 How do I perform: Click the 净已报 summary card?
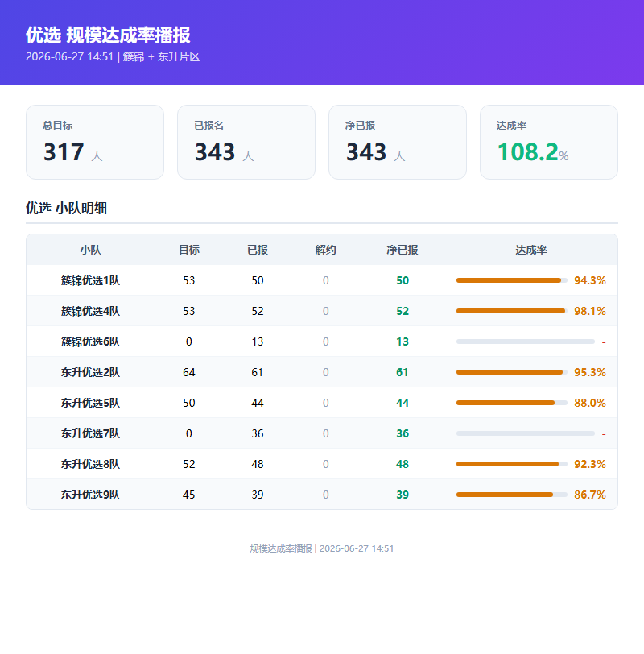pos(398,143)
